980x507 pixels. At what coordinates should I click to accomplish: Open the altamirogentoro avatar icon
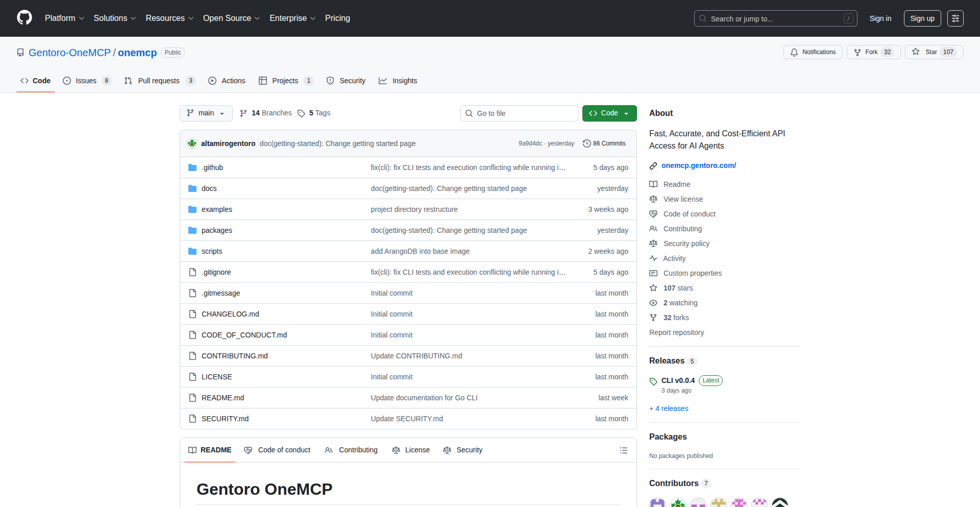coord(192,143)
